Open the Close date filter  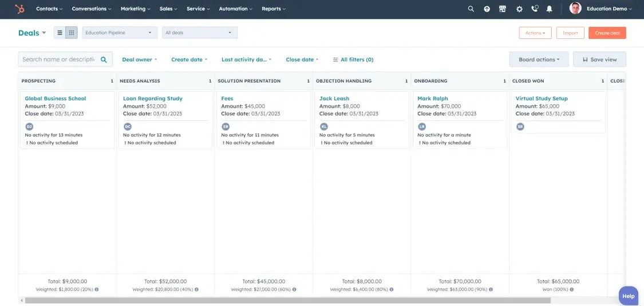[x=302, y=60]
